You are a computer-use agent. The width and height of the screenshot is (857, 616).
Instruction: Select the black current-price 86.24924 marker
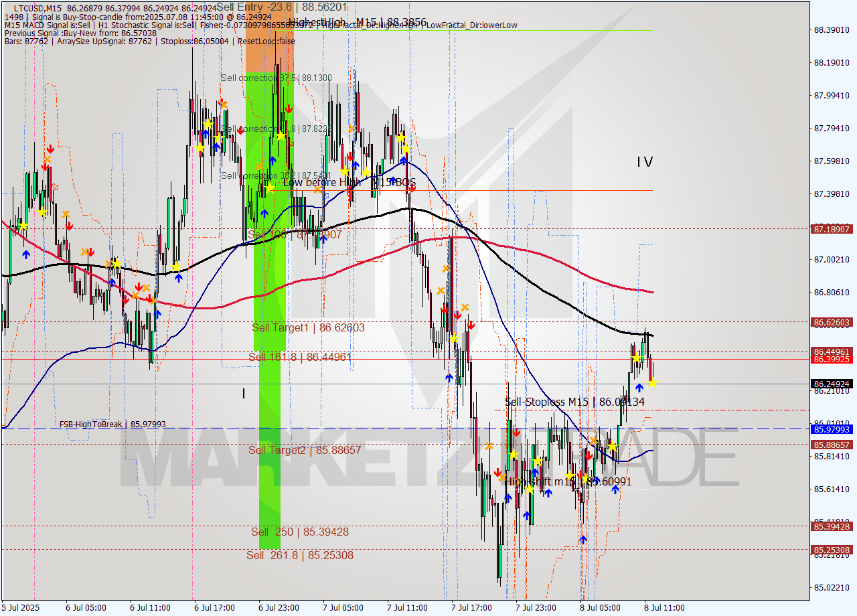(x=830, y=384)
